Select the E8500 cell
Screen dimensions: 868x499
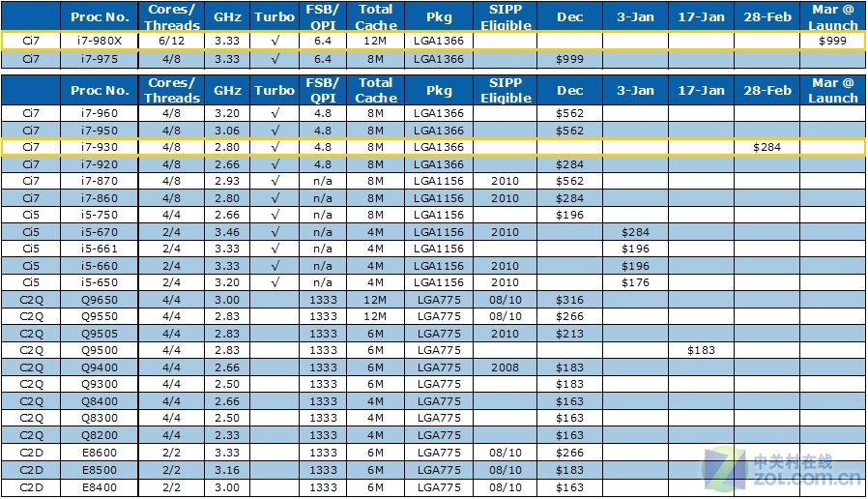tap(100, 470)
